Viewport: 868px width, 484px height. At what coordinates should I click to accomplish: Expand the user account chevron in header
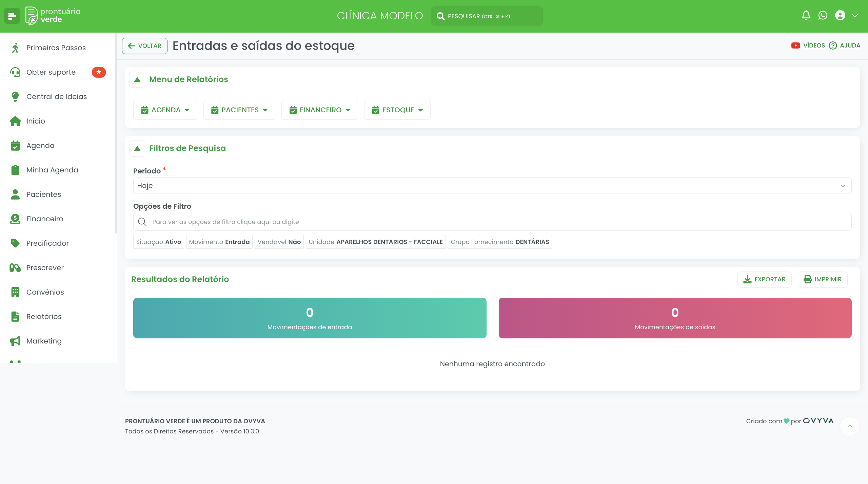(x=855, y=16)
